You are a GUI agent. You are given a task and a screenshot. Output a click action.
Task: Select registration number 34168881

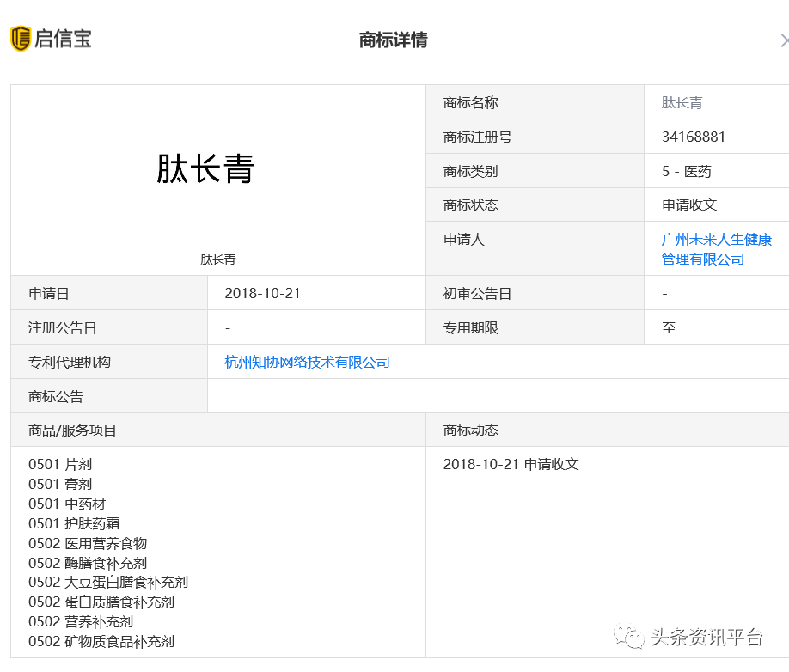coord(694,137)
